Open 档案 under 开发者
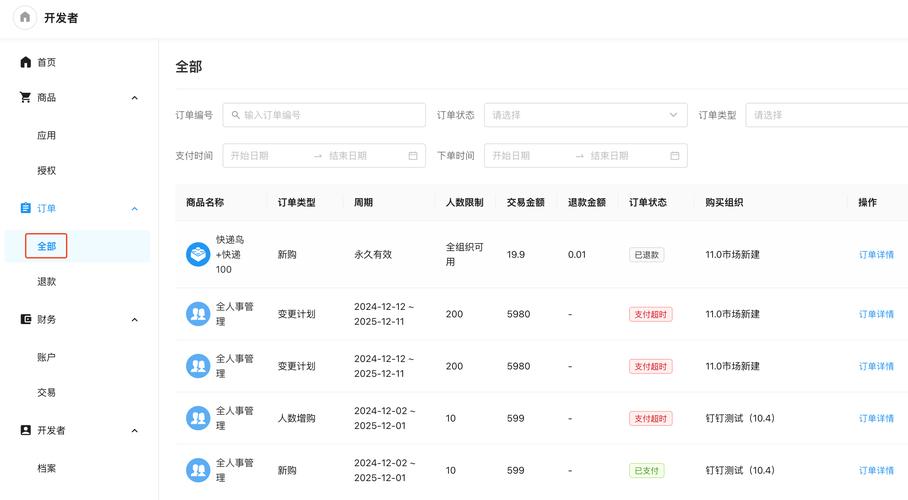Viewport: 908px width, 500px height. coord(47,468)
